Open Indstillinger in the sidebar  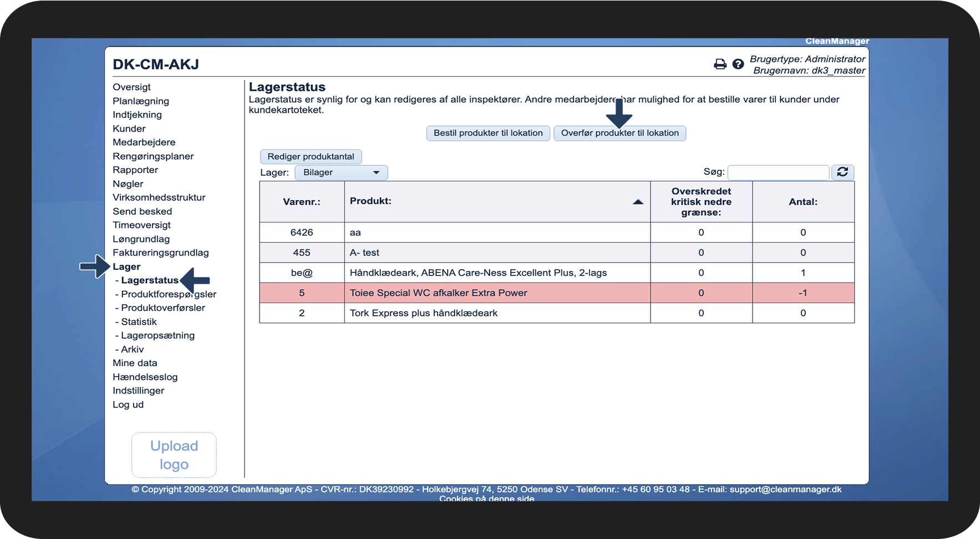click(139, 391)
